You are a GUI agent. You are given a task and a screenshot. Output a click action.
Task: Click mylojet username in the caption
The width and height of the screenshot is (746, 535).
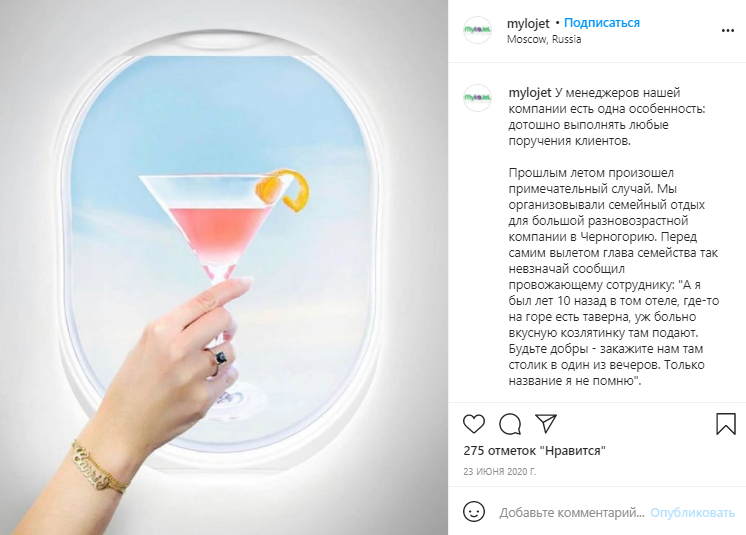[x=530, y=93]
